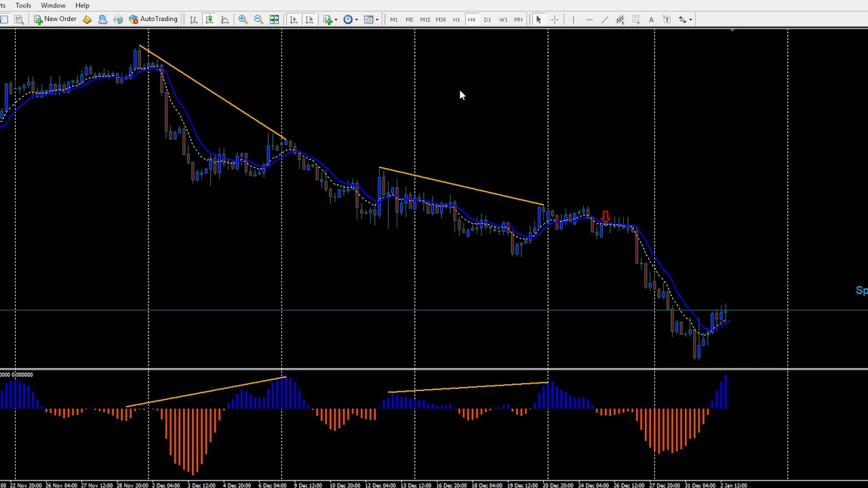Open the Strategy Tester magnifier icon
This screenshot has width=868, height=488.
tap(19, 19)
